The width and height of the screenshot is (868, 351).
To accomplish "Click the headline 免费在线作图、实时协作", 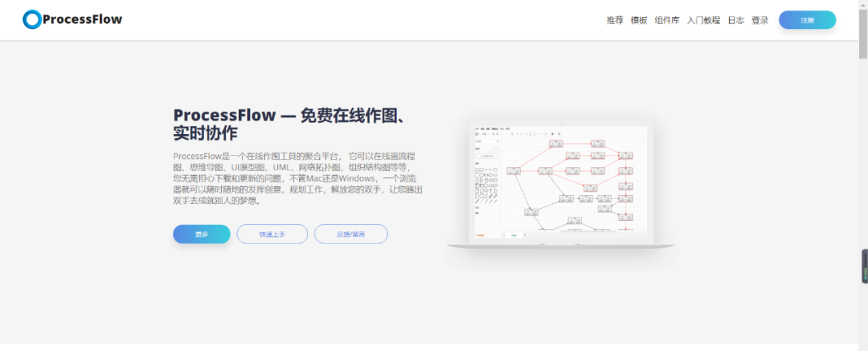I will (x=291, y=124).
